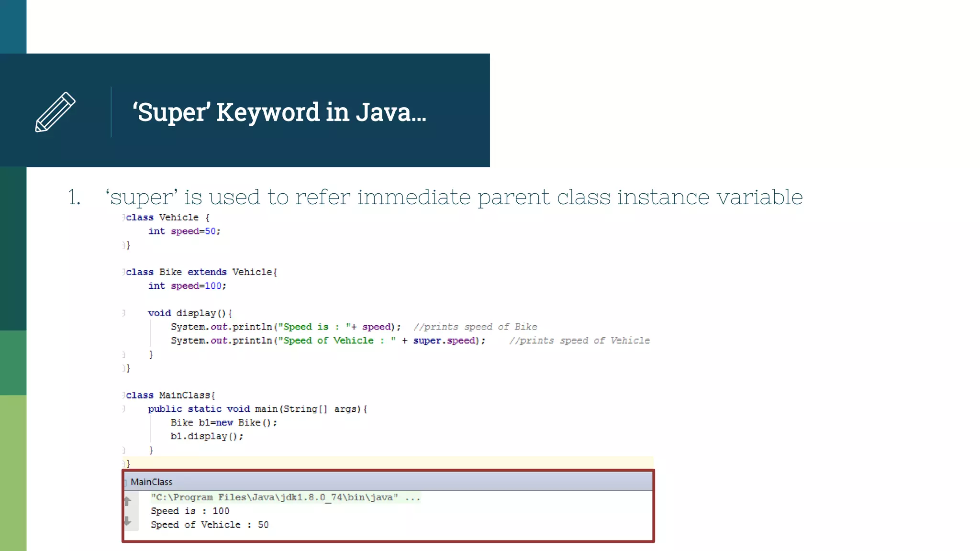Click the java.exe path link in console
980x551 pixels.
[274, 497]
